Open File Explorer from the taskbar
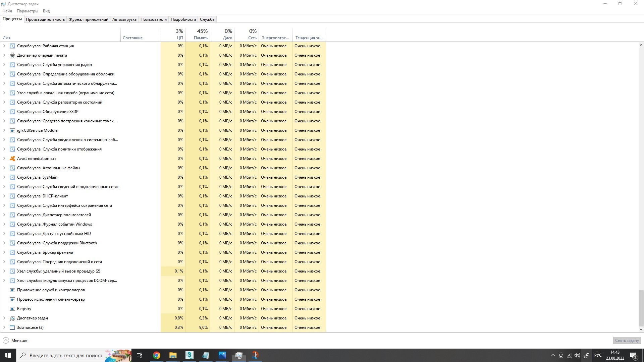Image resolution: width=644 pixels, height=362 pixels. (x=173, y=355)
